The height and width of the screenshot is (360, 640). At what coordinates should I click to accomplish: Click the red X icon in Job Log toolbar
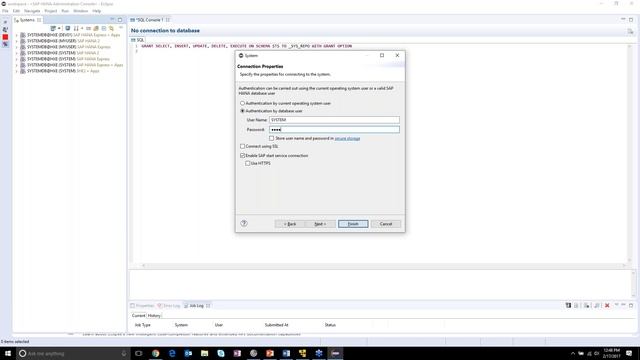tap(607, 305)
